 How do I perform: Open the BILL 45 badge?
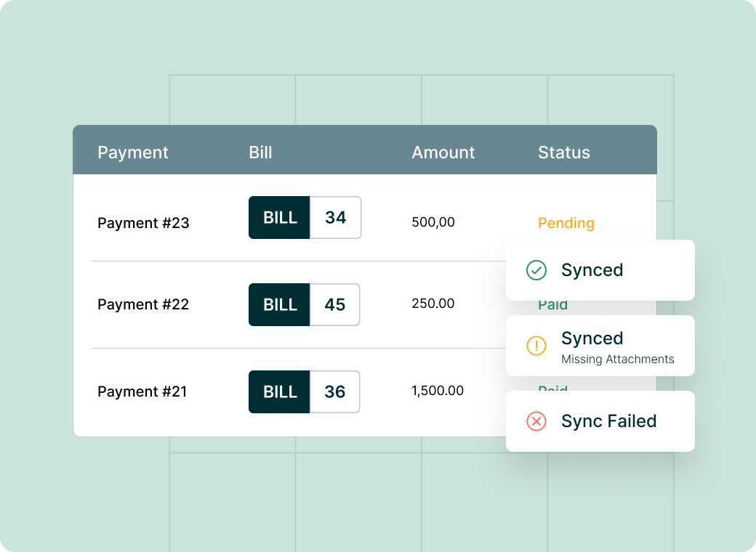point(305,305)
